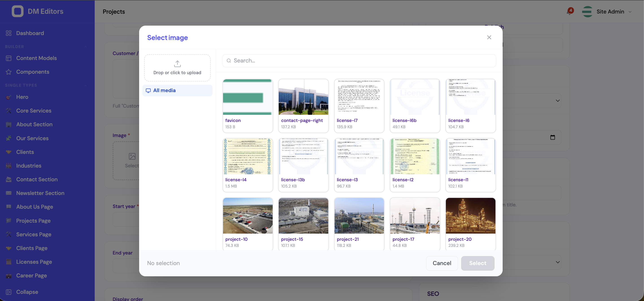This screenshot has height=301, width=644.
Task: Click the DM Editors logo icon
Action: [18, 11]
